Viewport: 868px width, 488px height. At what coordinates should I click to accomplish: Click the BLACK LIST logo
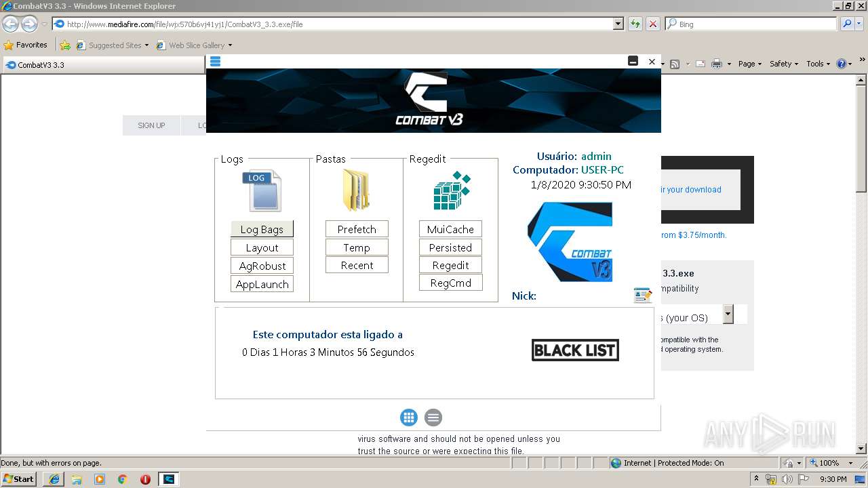coord(575,350)
